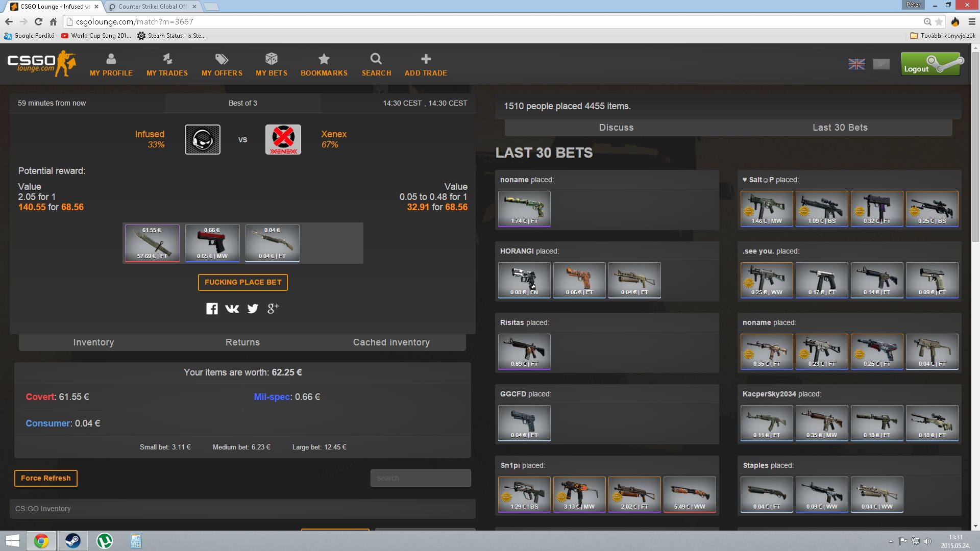Open the My Profile nav icon

(x=111, y=59)
